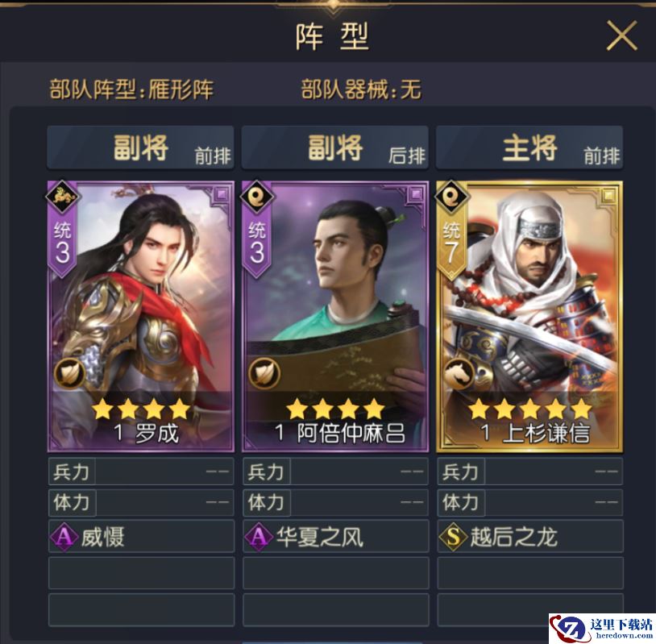Select the 上杉谦信 main general card
This screenshot has height=644, width=656.
[529, 317]
